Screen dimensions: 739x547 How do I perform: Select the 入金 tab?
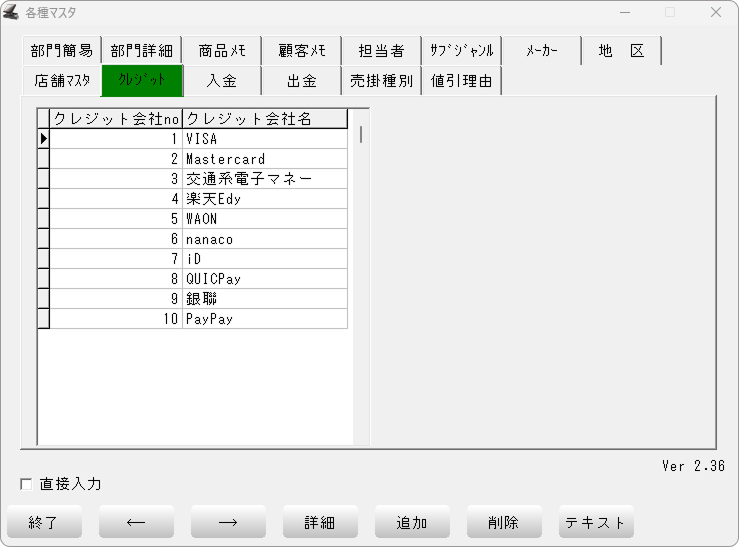tap(221, 81)
